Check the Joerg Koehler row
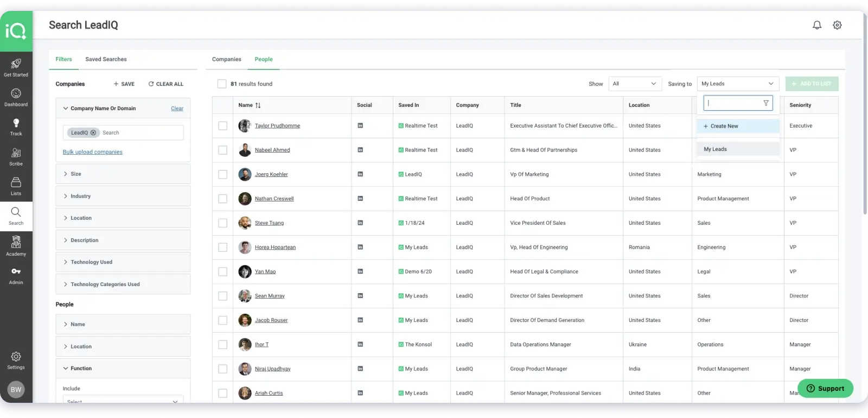The image size is (868, 418). 222,174
